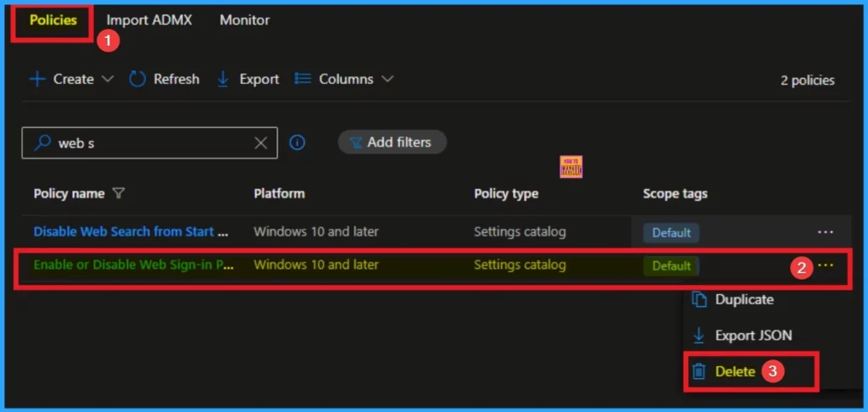This screenshot has height=412, width=868.
Task: Open ellipsis menu for Disable Web Search row
Action: (826, 232)
